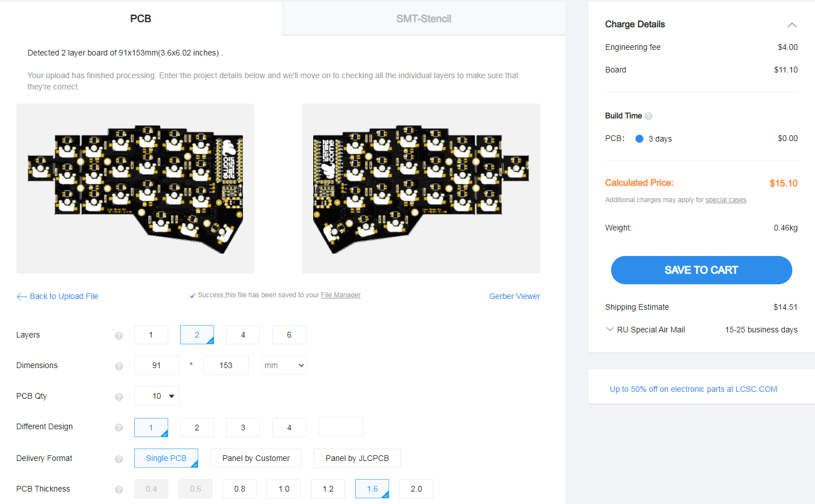The image size is (815, 504).
Task: Expand RU Special Air Mail shipping options
Action: [x=610, y=329]
